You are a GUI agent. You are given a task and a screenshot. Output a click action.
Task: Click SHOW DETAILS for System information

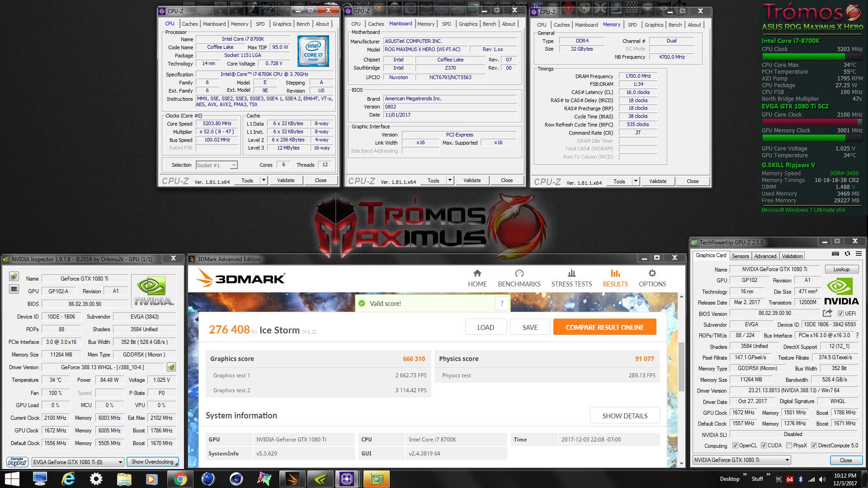click(x=625, y=416)
